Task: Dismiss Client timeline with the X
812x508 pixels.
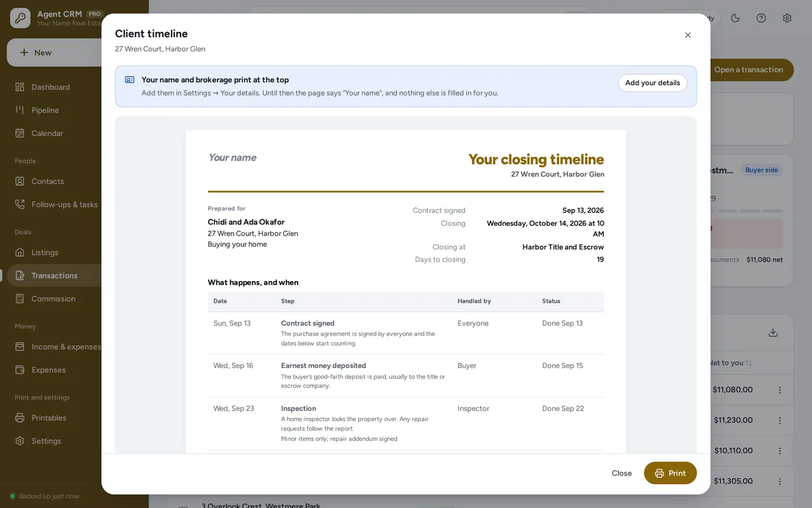Action: (688, 35)
